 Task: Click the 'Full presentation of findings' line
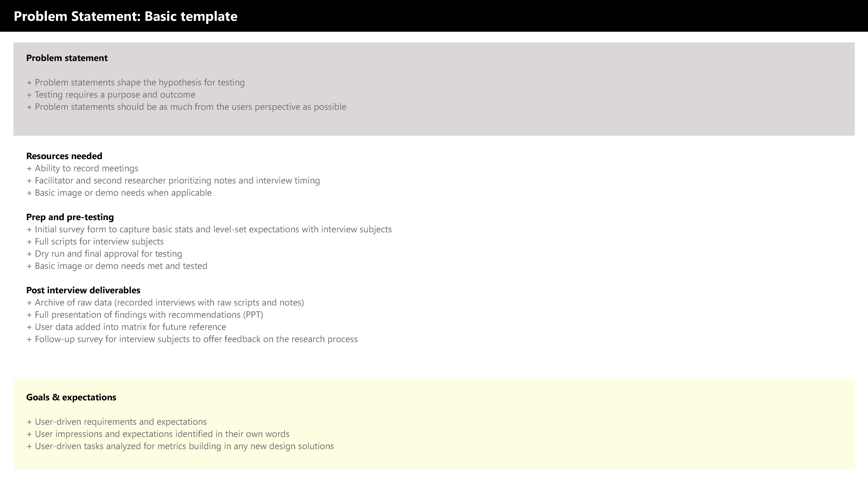coord(145,315)
